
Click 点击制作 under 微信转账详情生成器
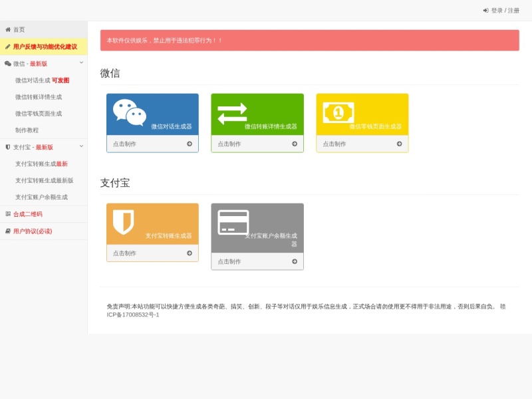(x=229, y=144)
